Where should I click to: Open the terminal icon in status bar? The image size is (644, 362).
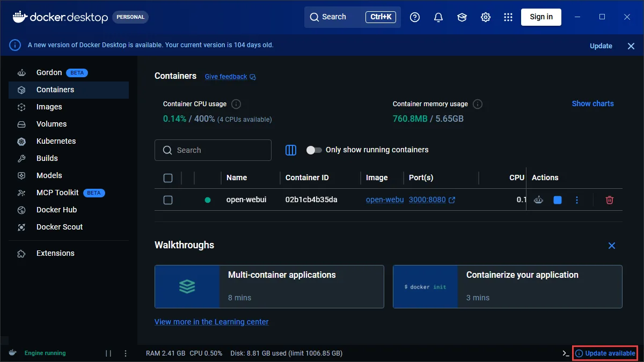click(x=566, y=353)
